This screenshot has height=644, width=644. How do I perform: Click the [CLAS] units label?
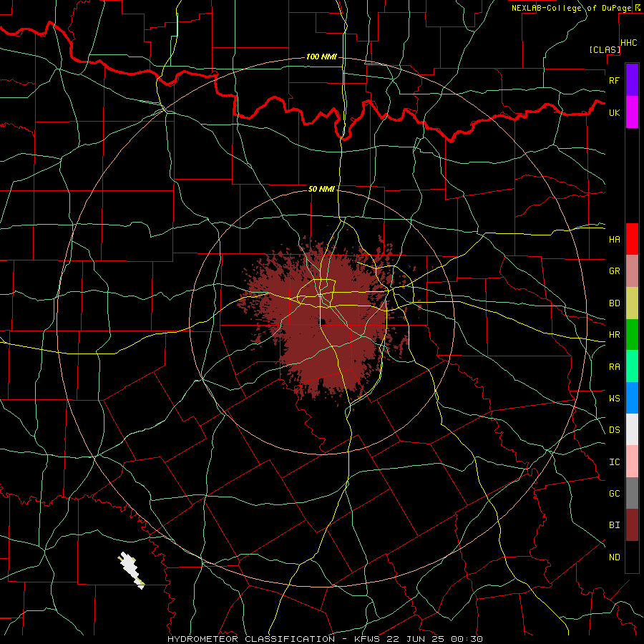click(605, 49)
